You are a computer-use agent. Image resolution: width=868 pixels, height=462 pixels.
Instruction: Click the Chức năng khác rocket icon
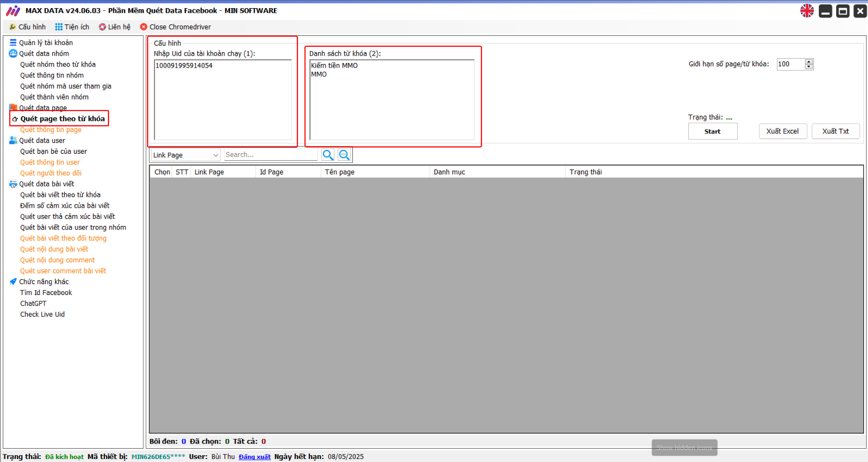[13, 281]
